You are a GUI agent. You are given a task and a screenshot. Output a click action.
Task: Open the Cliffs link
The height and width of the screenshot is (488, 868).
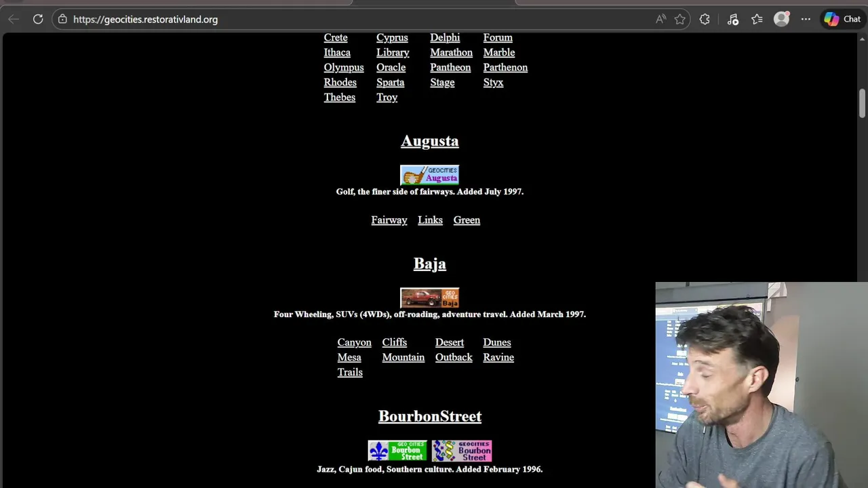[394, 342]
